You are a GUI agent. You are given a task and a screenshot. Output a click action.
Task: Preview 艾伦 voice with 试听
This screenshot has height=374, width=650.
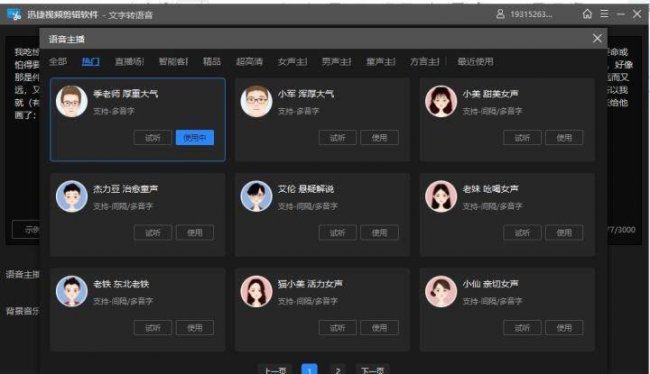[x=337, y=233]
